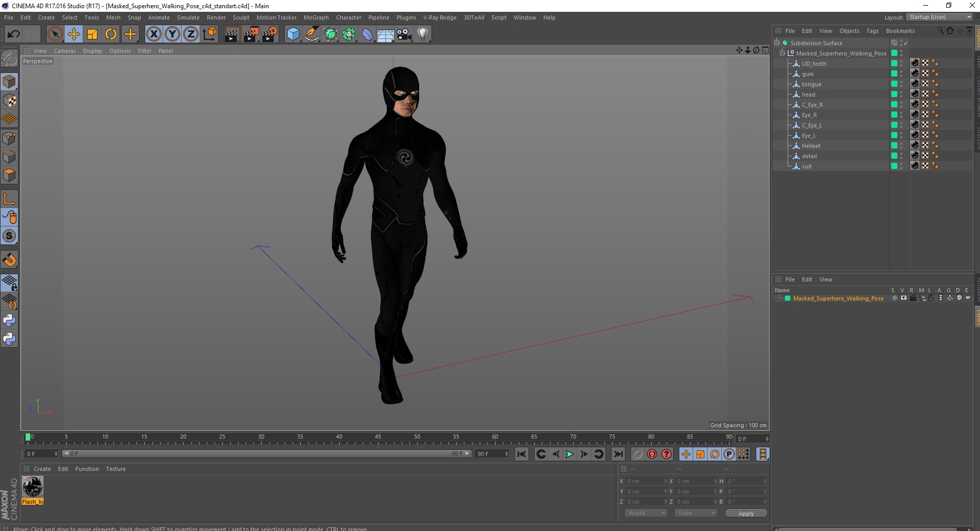The image size is (980, 531).
Task: Render the current view
Action: point(232,34)
